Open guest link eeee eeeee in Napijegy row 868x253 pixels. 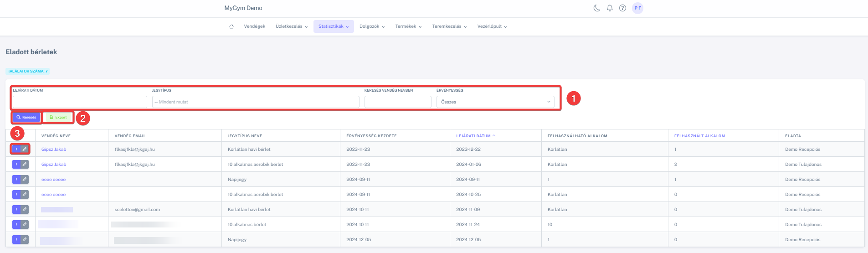point(53,180)
